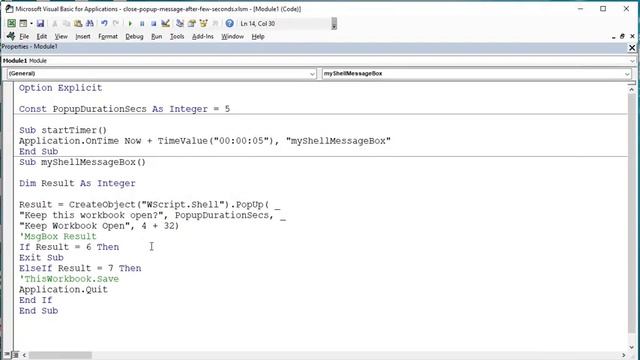Open the Debug menu
Screen dimensions: 640x360
coord(134,36)
